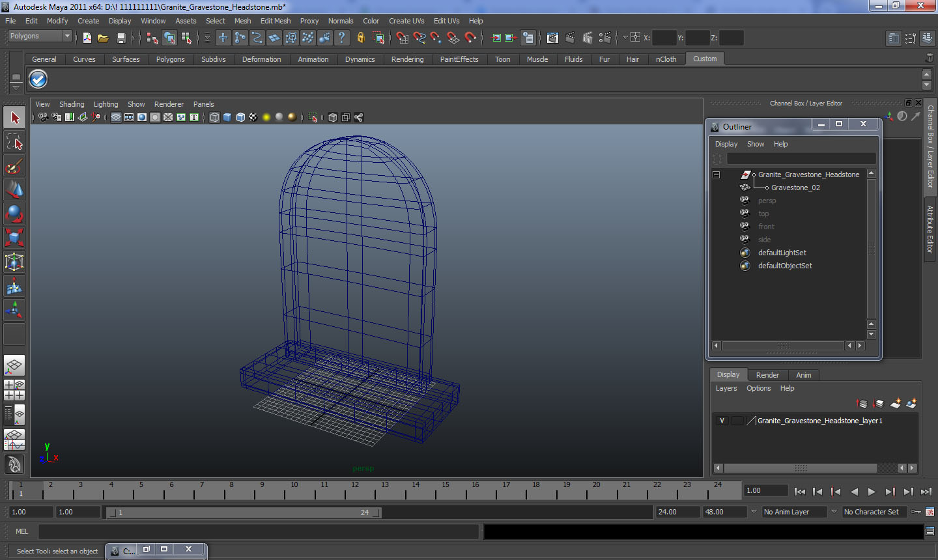Image resolution: width=938 pixels, height=560 pixels.
Task: Toggle Snap to points magnet icon
Action: (436, 38)
